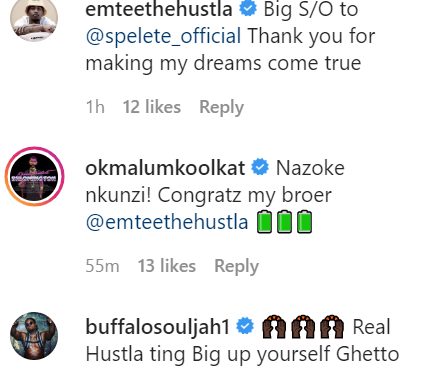Click the third raised hands emoji
The image size is (426, 369).
[x=332, y=327]
